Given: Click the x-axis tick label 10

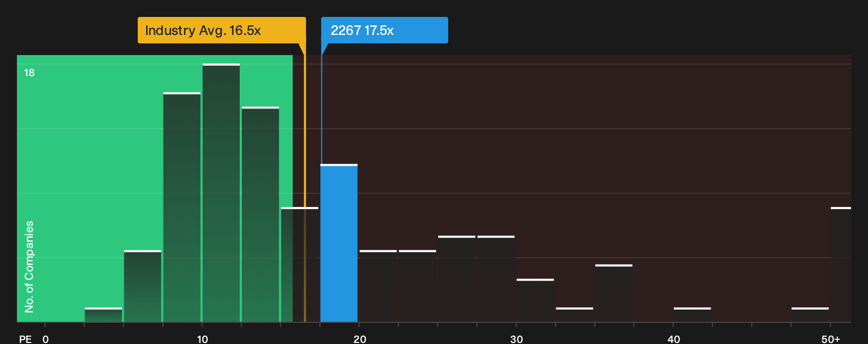Looking at the screenshot, I should click(202, 339).
